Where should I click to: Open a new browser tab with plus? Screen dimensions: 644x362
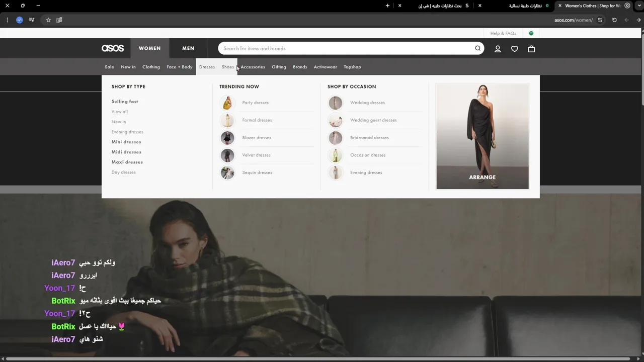coord(387,6)
